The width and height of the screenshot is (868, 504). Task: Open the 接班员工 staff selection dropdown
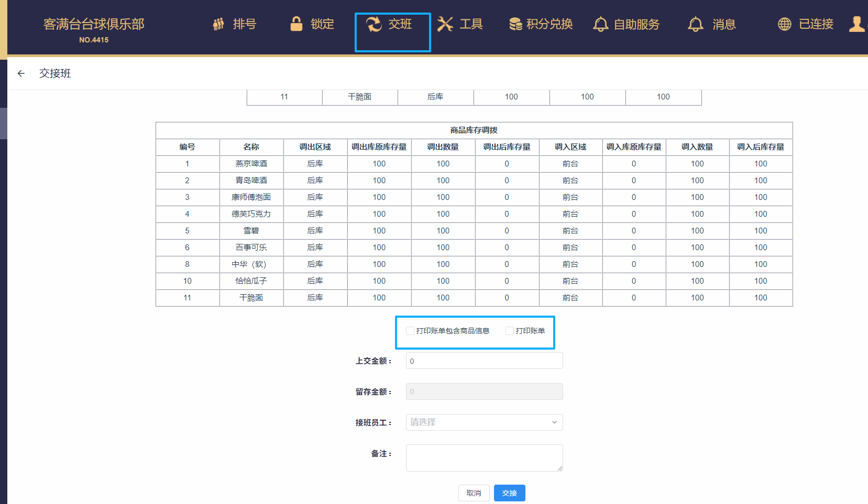484,422
